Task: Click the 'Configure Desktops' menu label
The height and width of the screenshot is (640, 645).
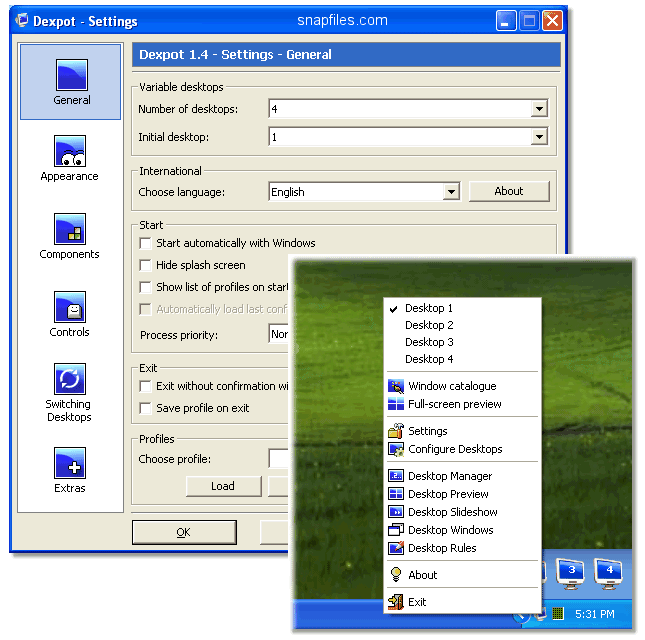Action: click(455, 449)
